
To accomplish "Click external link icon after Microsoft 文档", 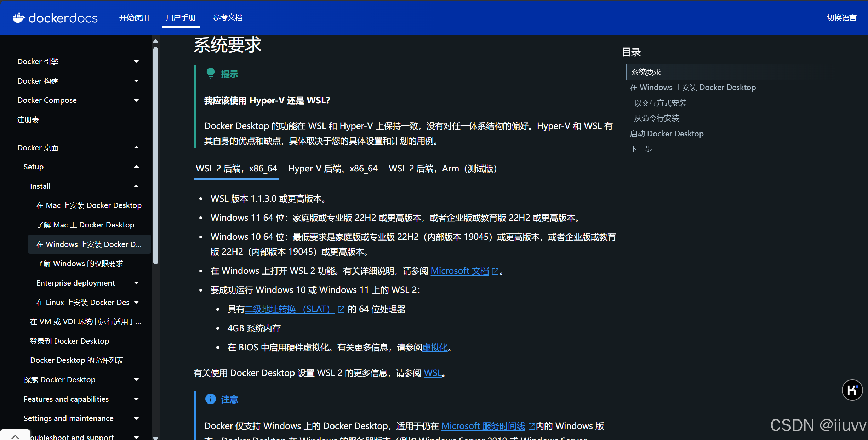I will click(496, 271).
